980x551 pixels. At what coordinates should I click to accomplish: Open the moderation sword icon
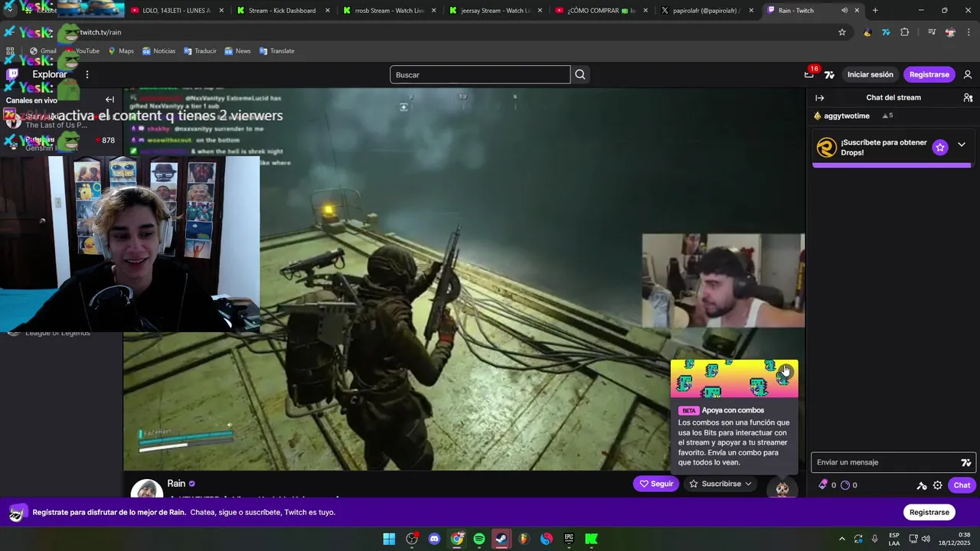click(921, 485)
